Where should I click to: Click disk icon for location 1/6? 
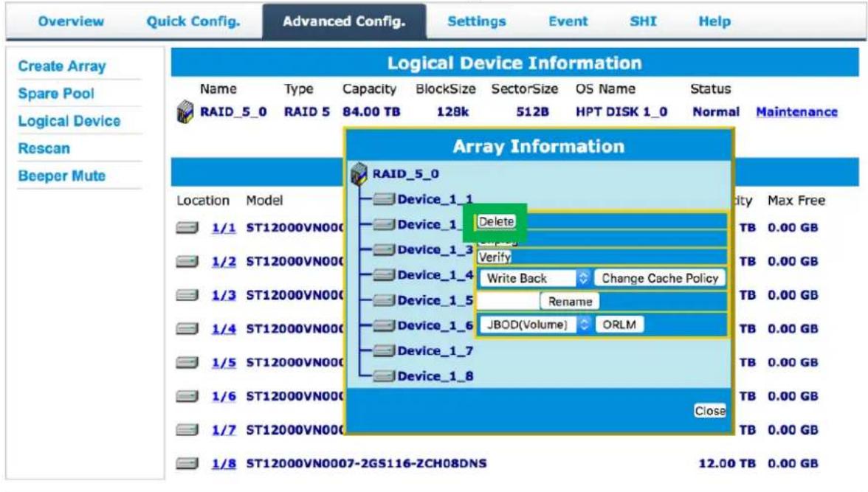pyautogui.click(x=187, y=396)
